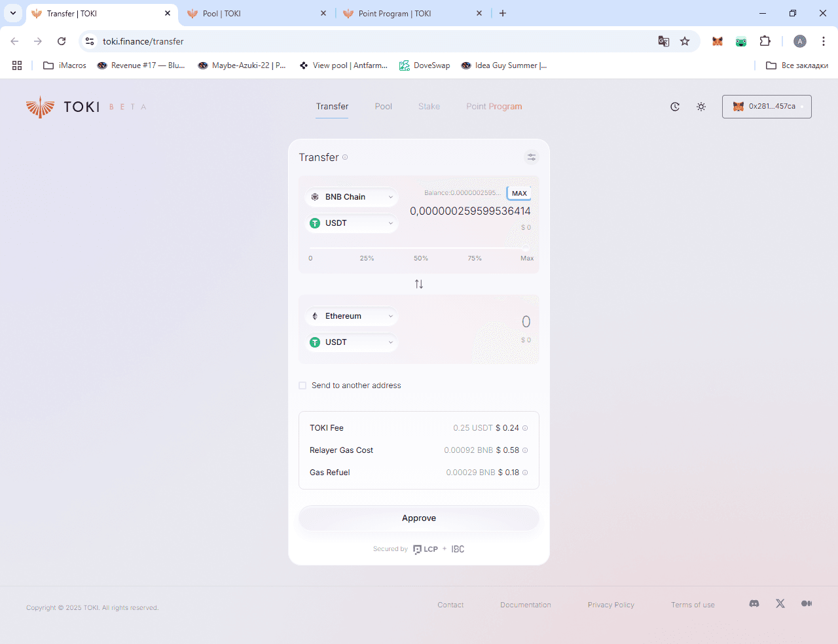Open tab search dropdown arrow
The image size is (838, 644).
point(13,13)
